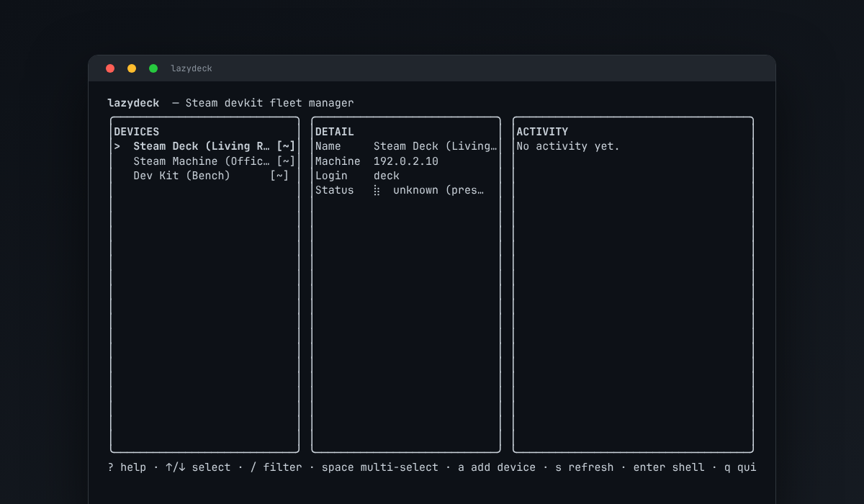864x504 pixels.
Task: Click the No activity yet. message
Action: click(x=568, y=146)
